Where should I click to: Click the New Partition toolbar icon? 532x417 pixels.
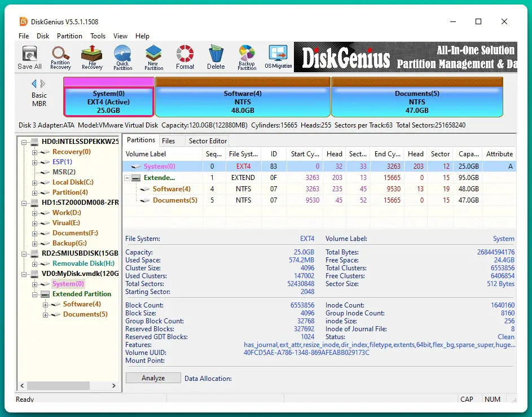pos(153,56)
